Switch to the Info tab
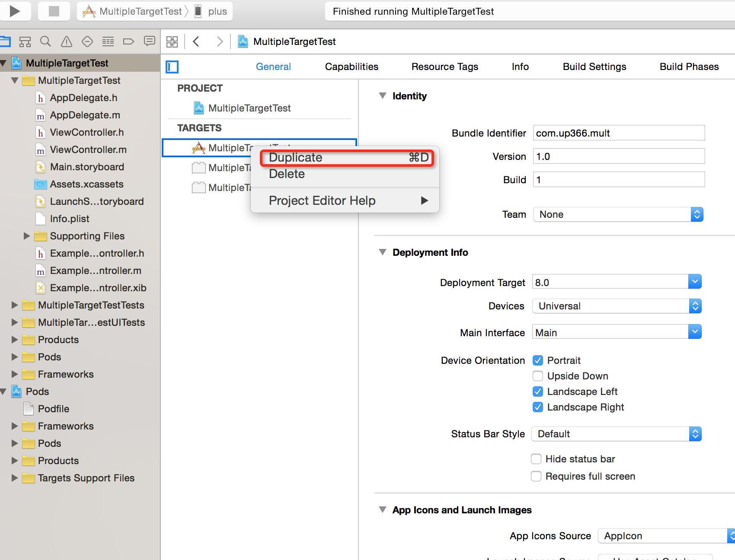 pyautogui.click(x=520, y=67)
